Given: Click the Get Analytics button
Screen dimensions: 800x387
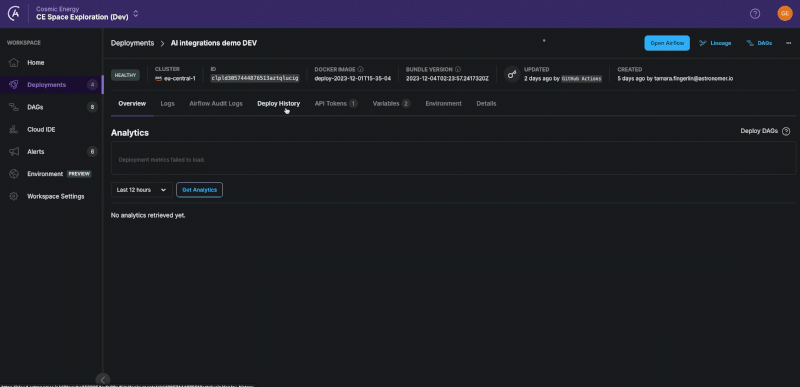Looking at the screenshot, I should point(199,190).
